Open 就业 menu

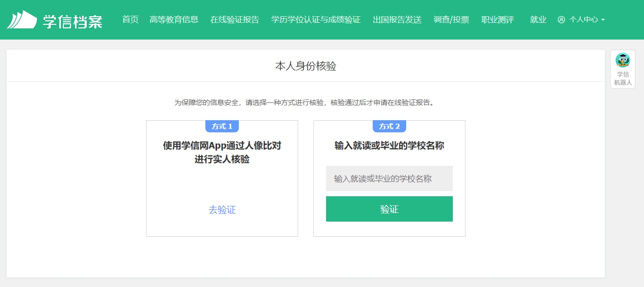tap(538, 20)
